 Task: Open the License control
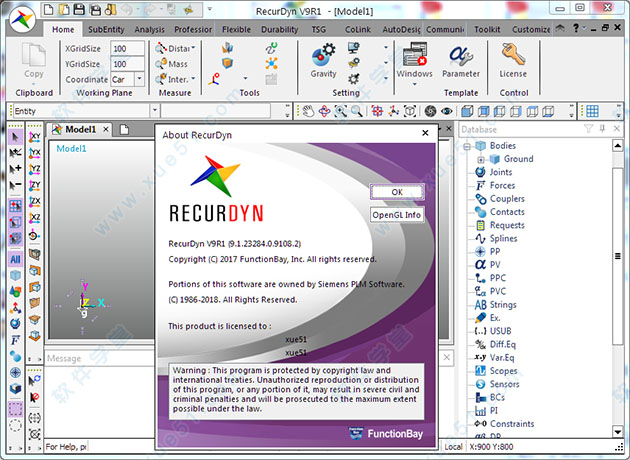513,60
